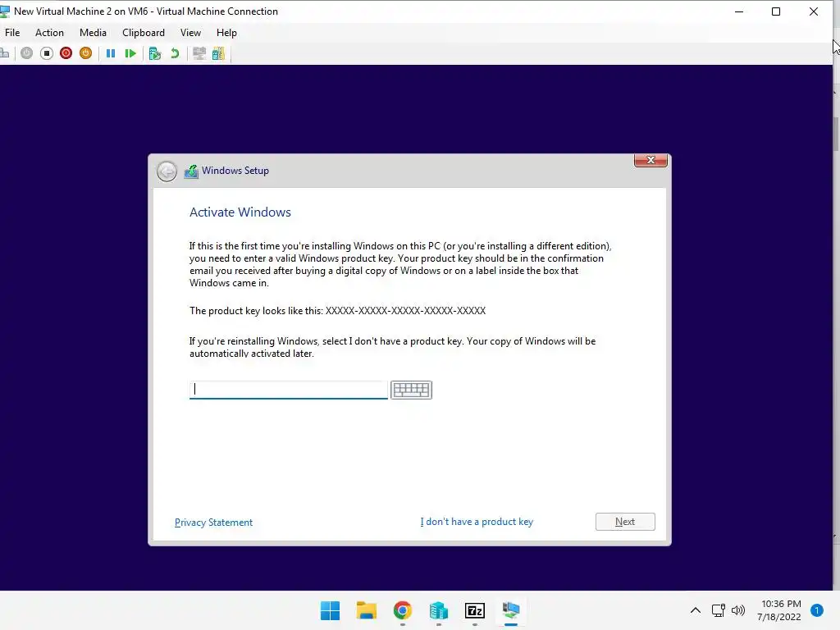Show hidden system tray icons
840x630 pixels.
coord(696,610)
